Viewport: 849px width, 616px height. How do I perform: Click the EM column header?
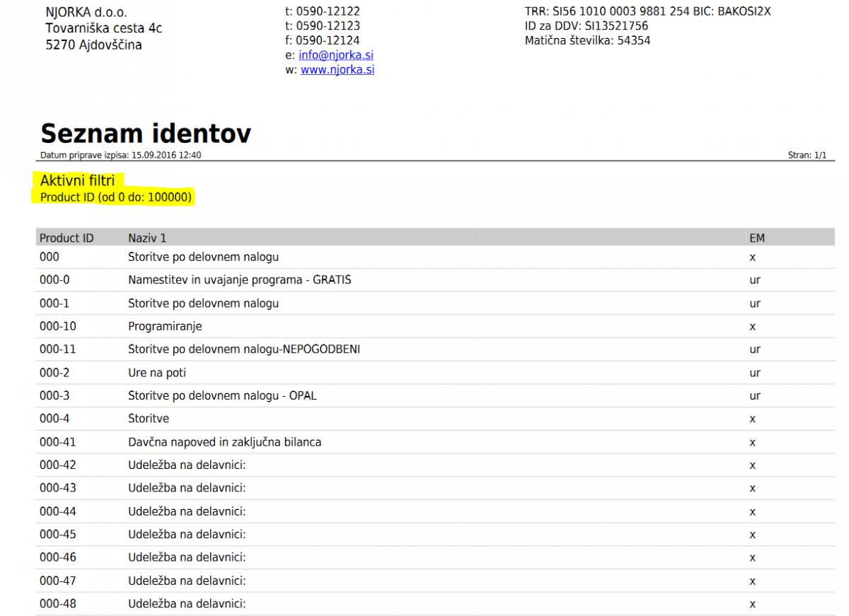757,238
